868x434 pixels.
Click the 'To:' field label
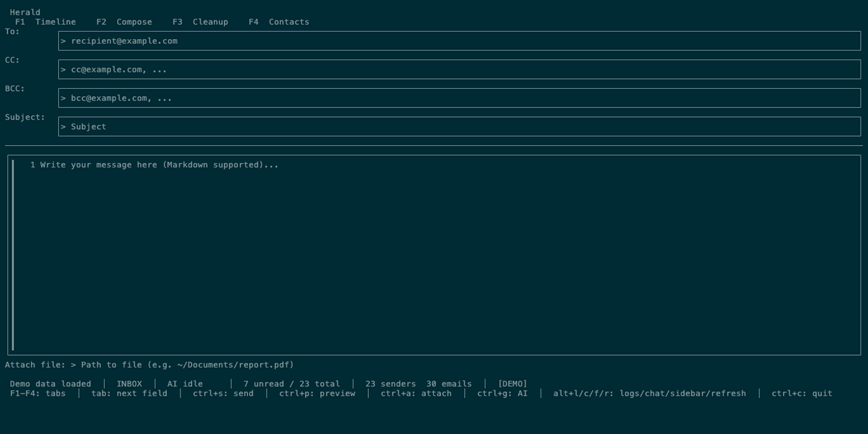12,32
